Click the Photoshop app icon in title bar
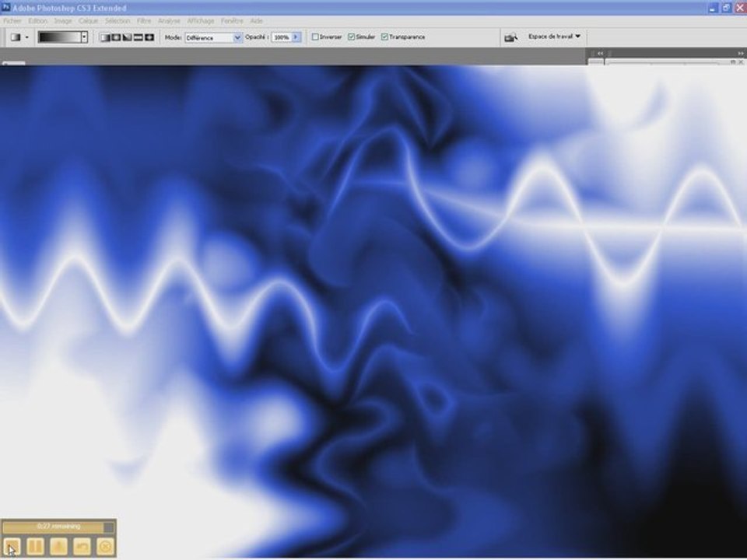This screenshot has width=747, height=560. pos(6,7)
